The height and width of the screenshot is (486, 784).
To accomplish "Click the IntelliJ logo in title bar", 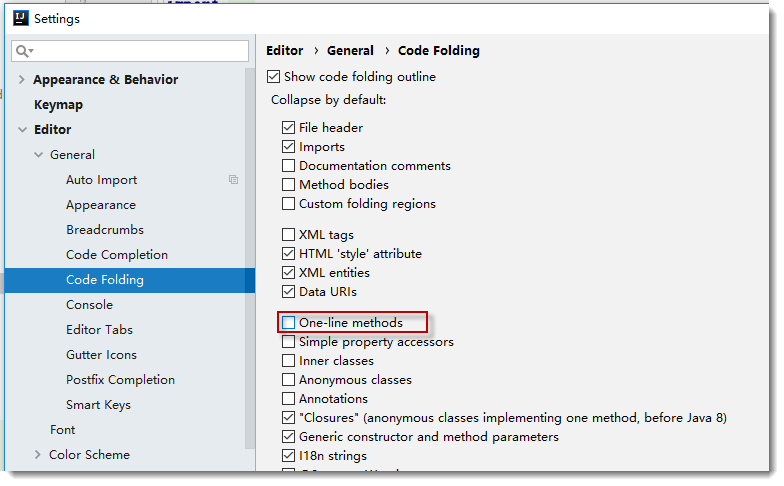I will point(18,18).
